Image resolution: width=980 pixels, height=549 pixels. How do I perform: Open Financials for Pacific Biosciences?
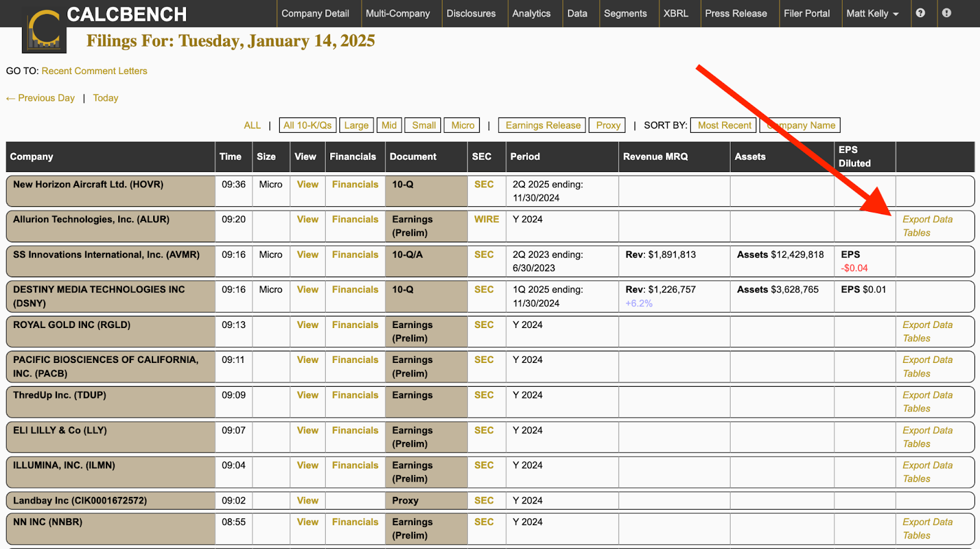pos(355,360)
